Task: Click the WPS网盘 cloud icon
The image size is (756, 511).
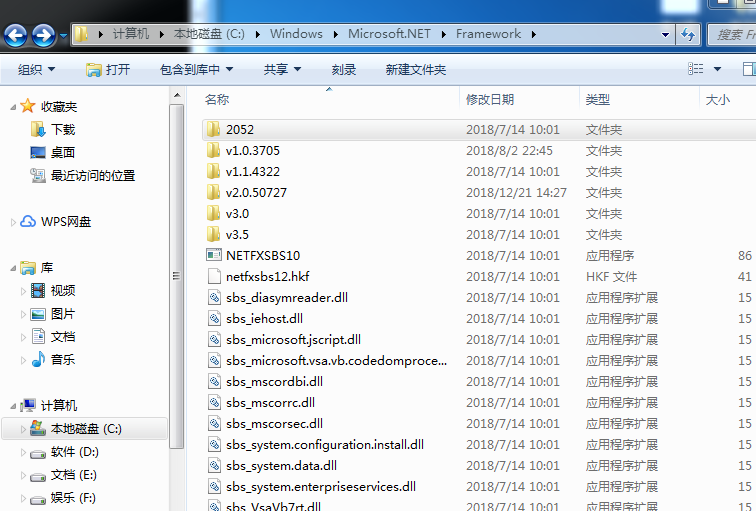Action: coord(28,221)
